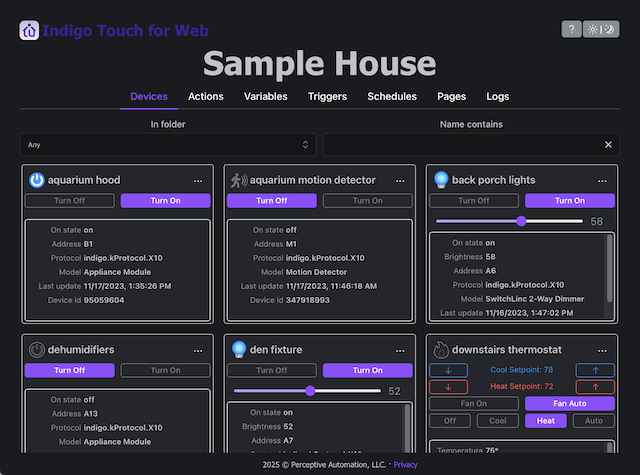The height and width of the screenshot is (475, 640).
Task: Open the help question mark button
Action: pos(571,29)
